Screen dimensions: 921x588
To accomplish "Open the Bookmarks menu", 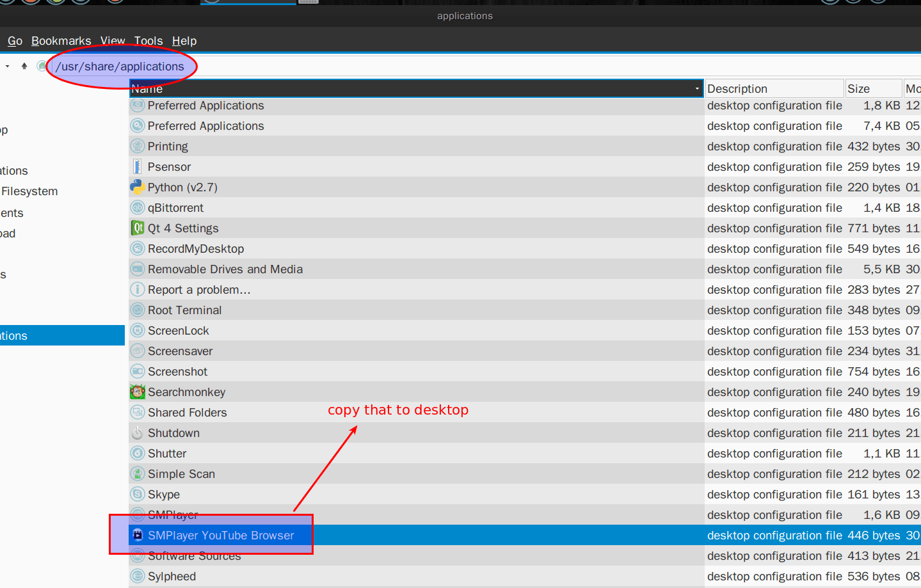I will pos(61,41).
